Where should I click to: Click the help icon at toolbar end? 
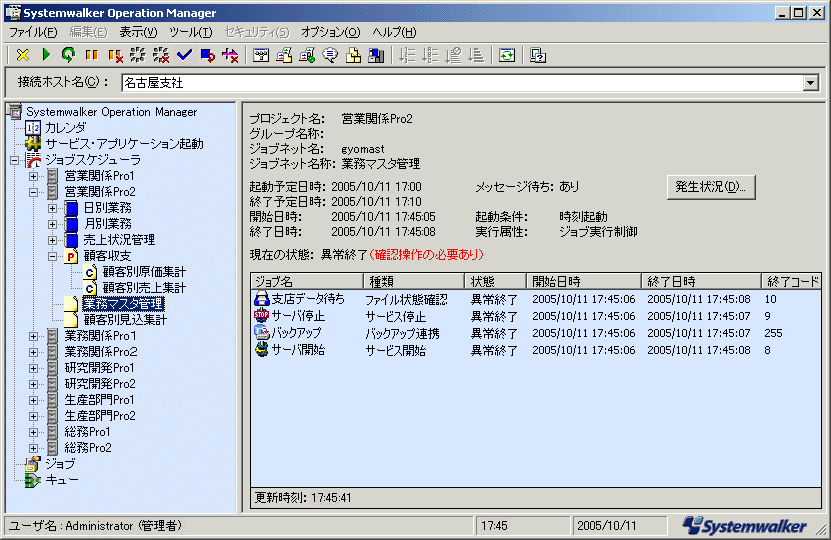[538, 55]
